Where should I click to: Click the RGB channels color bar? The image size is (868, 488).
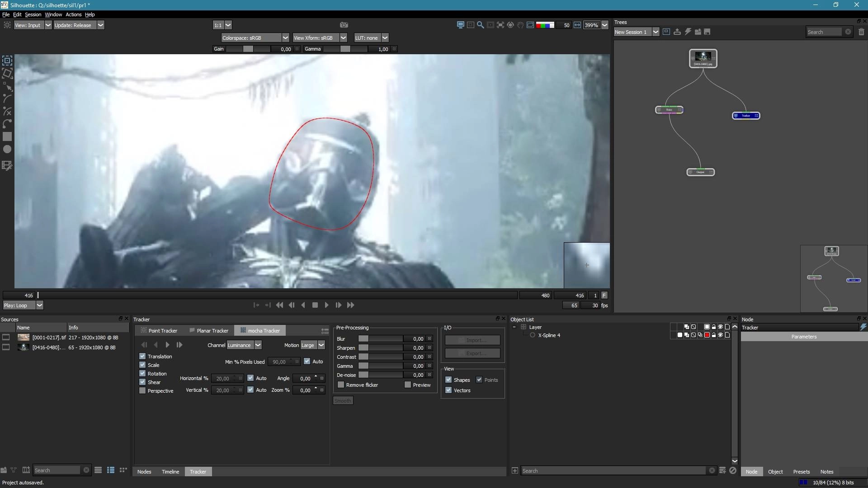(x=545, y=25)
